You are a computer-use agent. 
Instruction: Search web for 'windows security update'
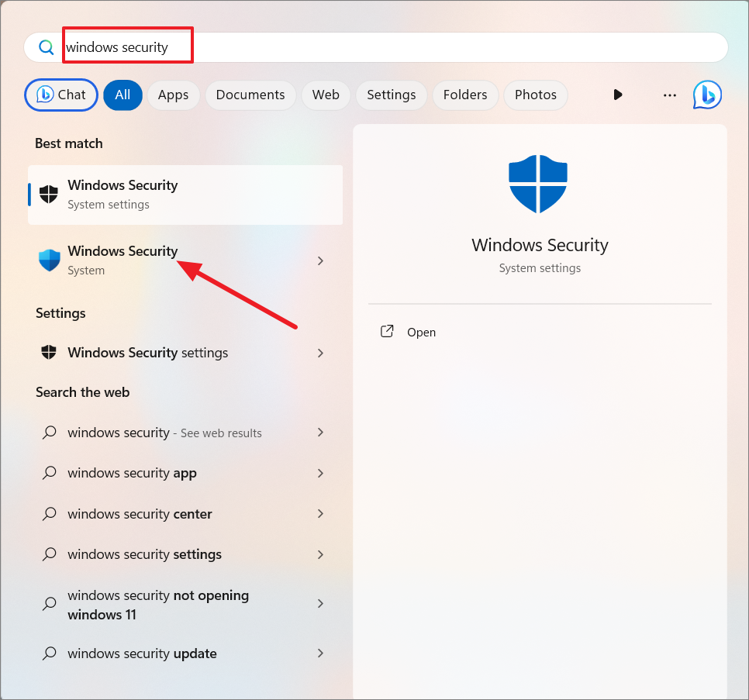pyautogui.click(x=185, y=653)
